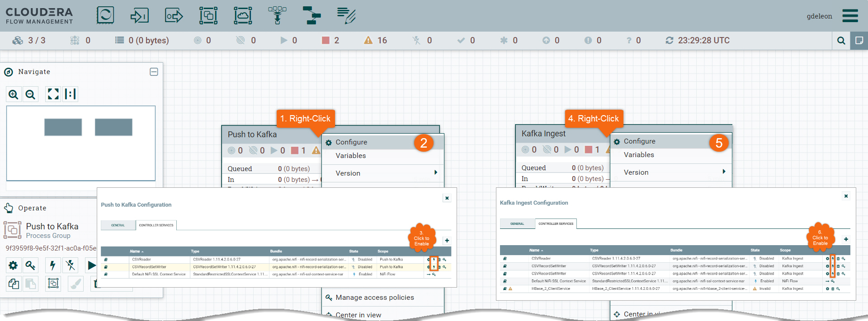Collapse the Navigate panel
Image resolution: width=868 pixels, height=321 pixels.
coord(154,72)
